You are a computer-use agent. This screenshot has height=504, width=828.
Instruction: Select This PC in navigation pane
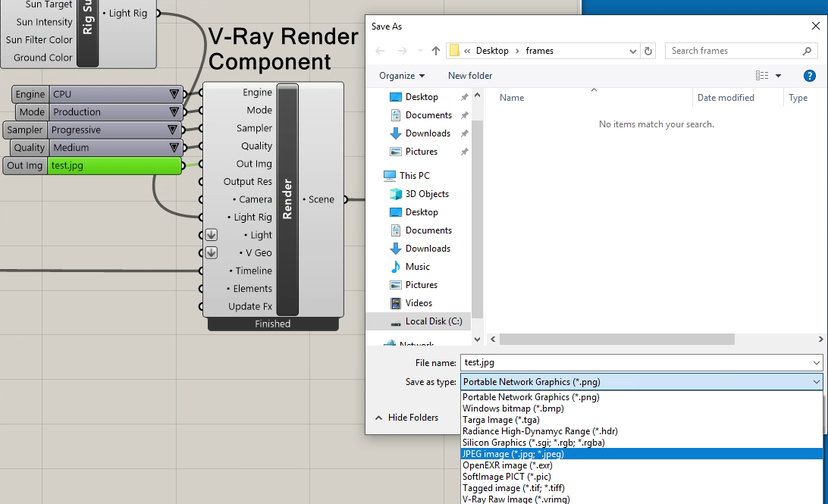415,176
